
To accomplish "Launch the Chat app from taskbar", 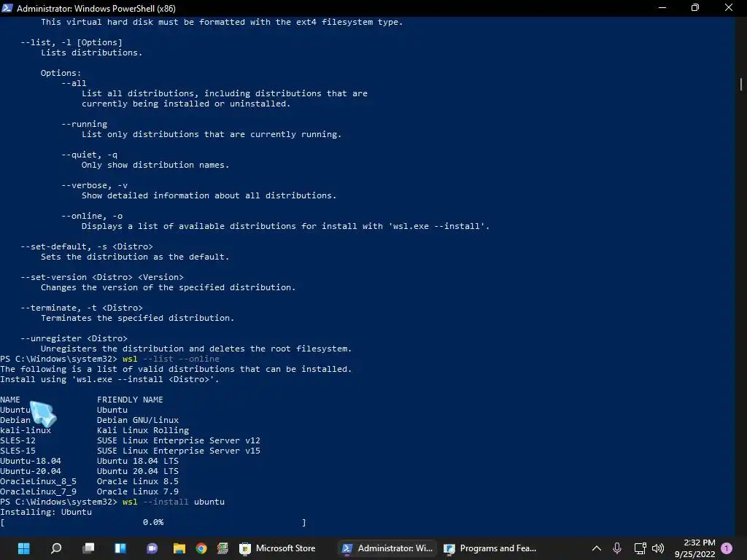I will (x=152, y=548).
